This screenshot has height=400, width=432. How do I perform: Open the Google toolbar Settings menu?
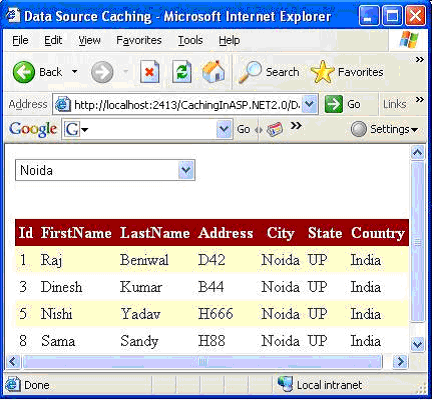(x=384, y=129)
